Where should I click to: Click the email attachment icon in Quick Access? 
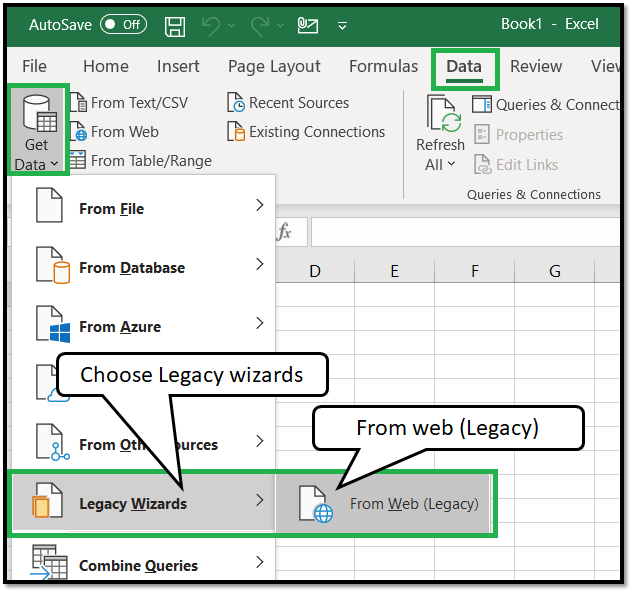pos(308,25)
